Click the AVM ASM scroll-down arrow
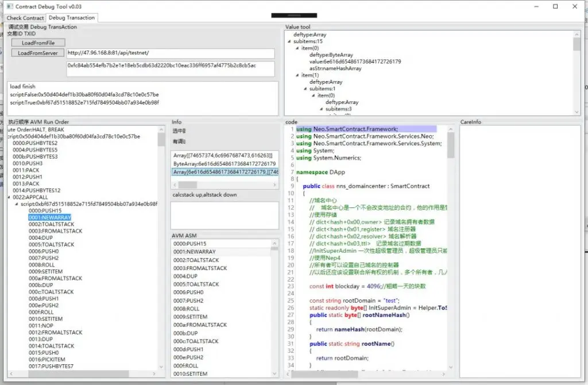 (274, 374)
